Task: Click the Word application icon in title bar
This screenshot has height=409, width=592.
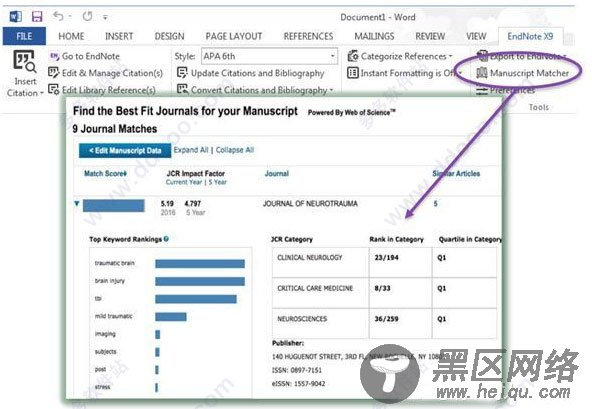Action: pyautogui.click(x=15, y=17)
